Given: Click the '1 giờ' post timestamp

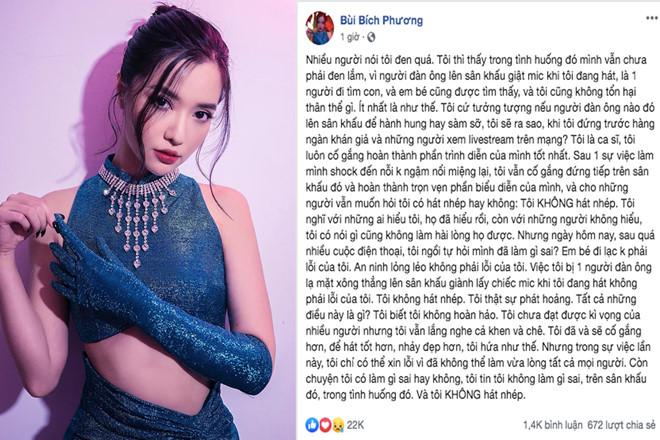Looking at the screenshot, I should 349,37.
